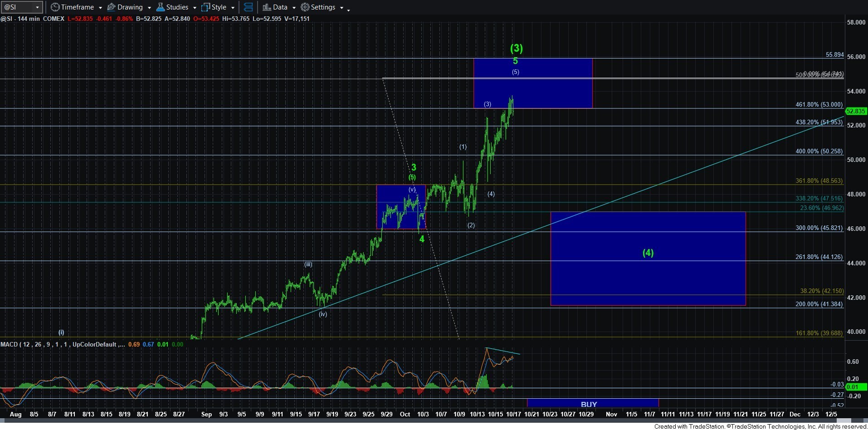Click the current price tag 52.835
Image resolution: width=868 pixels, height=430 pixels.
(856, 111)
